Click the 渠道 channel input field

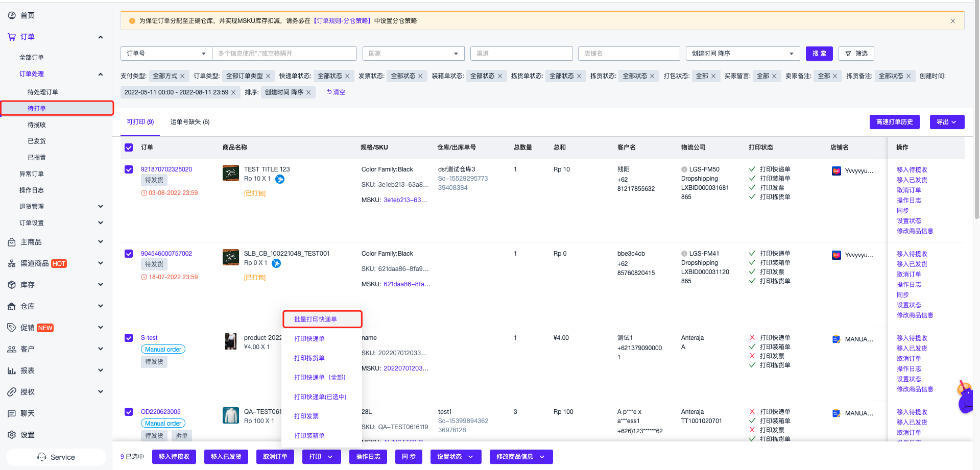521,54
